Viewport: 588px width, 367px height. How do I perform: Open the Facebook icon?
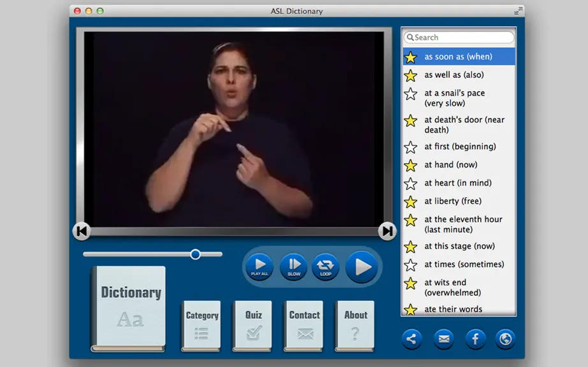point(475,340)
